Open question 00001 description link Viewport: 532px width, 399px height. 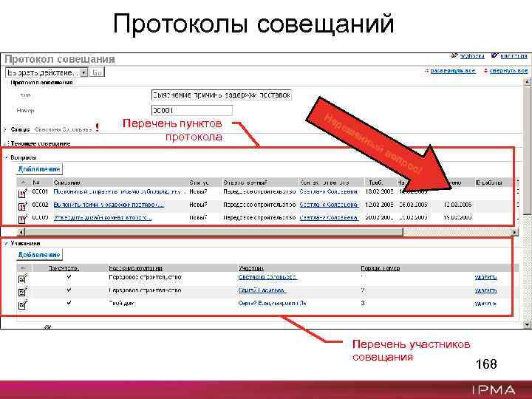click(119, 191)
